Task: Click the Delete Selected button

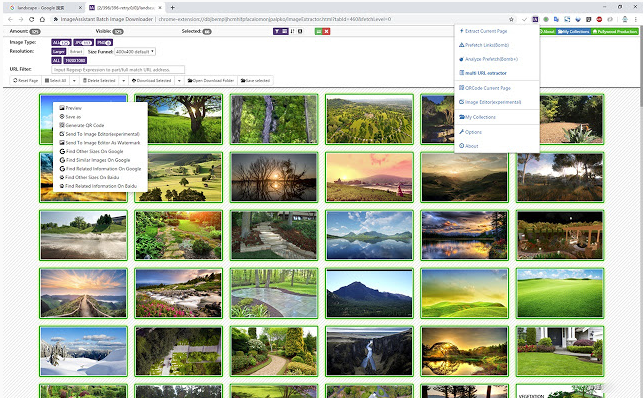Action: pos(99,81)
